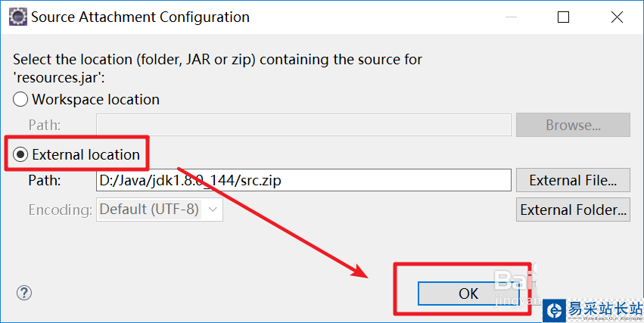Click the 'resources.jar' description text

(x=54, y=76)
